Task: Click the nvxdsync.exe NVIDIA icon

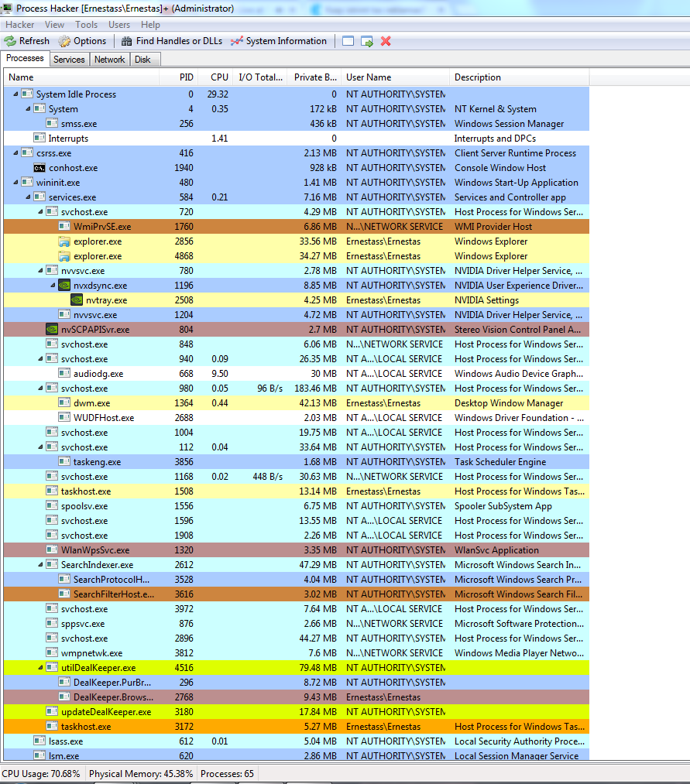Action: [64, 286]
